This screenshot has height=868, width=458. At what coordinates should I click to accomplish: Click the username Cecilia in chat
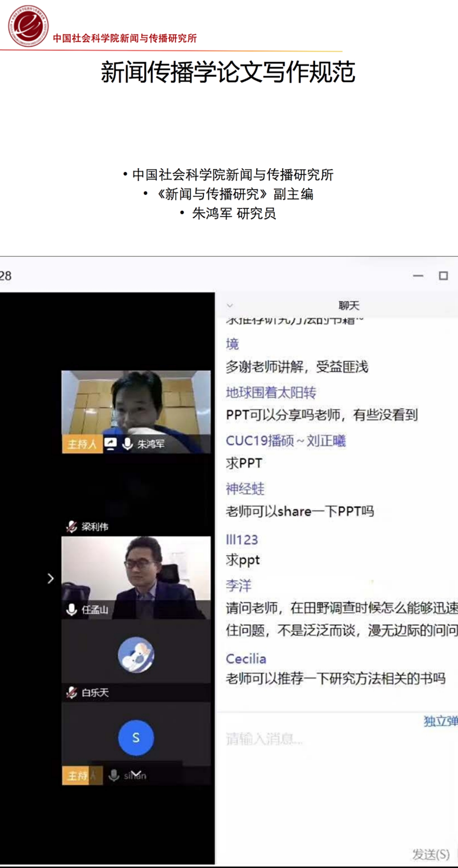[x=246, y=659]
